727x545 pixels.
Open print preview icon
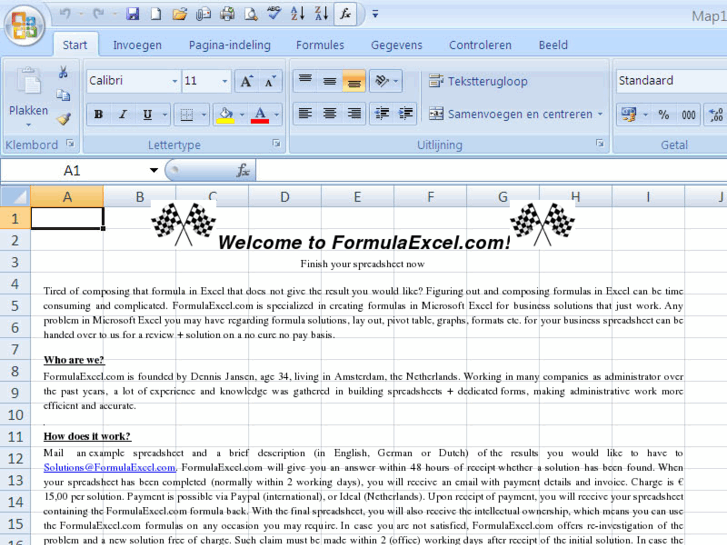251,14
